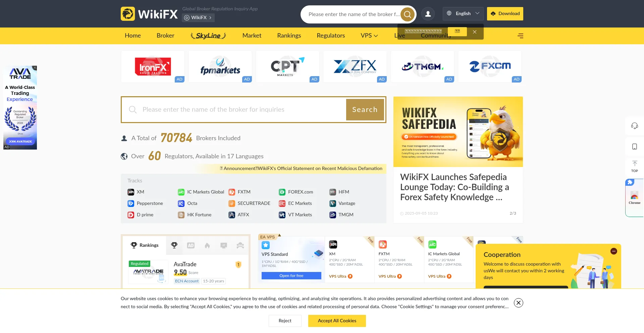Open the Announcement official statement link
This screenshot has width=644, height=333.
pos(301,169)
